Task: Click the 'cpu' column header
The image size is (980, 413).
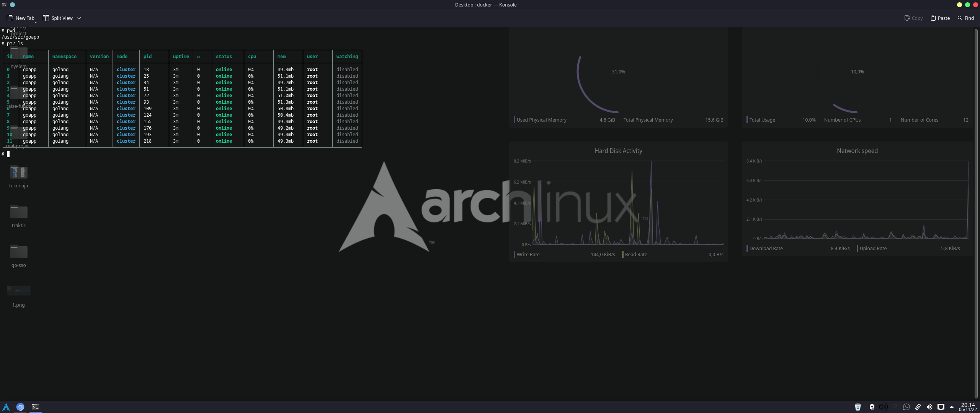Action: [x=252, y=57]
